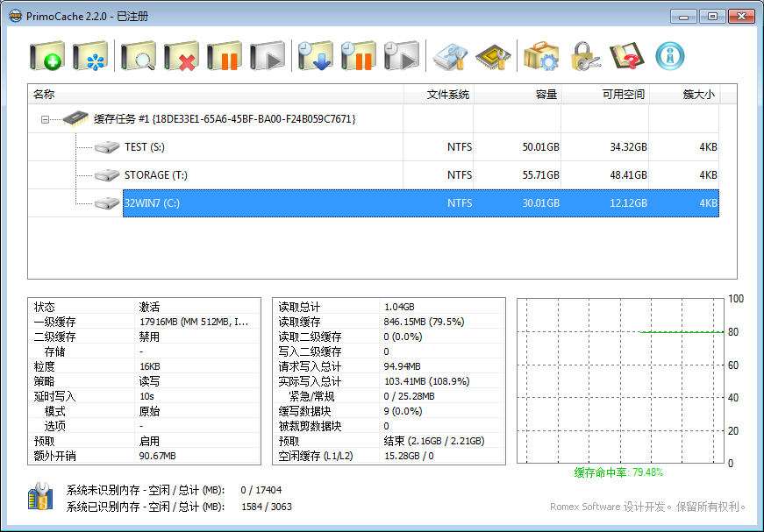The width and height of the screenshot is (764, 532).
Task: Click the 策略 value 读写
Action: tap(150, 381)
